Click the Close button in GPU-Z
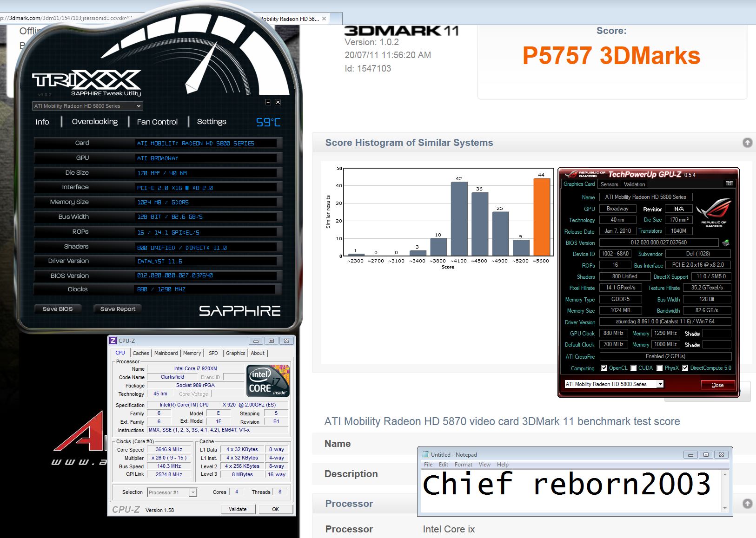This screenshot has height=538, width=756. coord(717,385)
